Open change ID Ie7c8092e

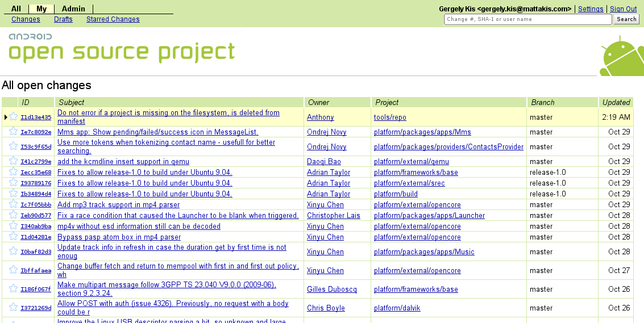(36, 132)
